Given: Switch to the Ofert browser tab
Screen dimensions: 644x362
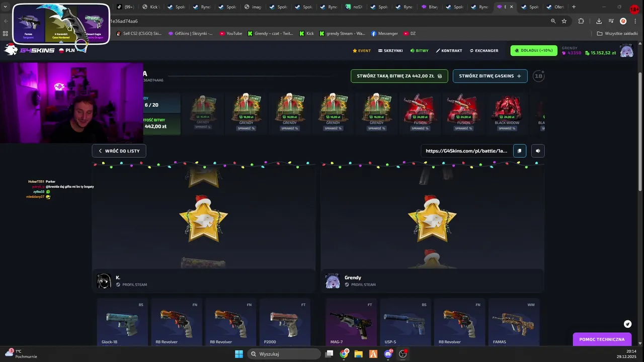Looking at the screenshot, I should (x=555, y=7).
